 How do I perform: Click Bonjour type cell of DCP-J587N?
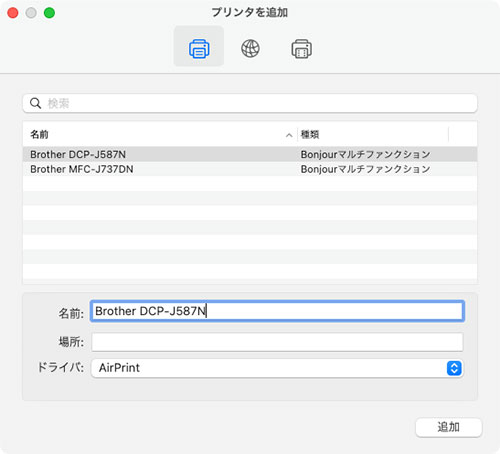[365, 154]
